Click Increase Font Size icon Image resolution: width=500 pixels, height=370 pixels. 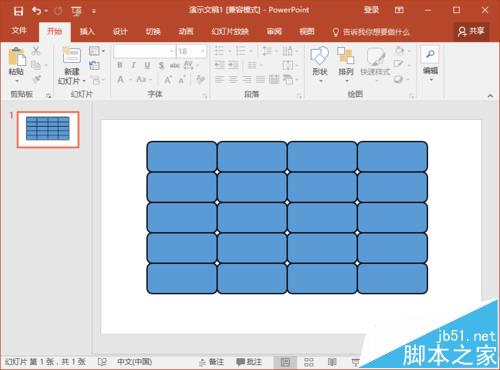tap(168, 80)
